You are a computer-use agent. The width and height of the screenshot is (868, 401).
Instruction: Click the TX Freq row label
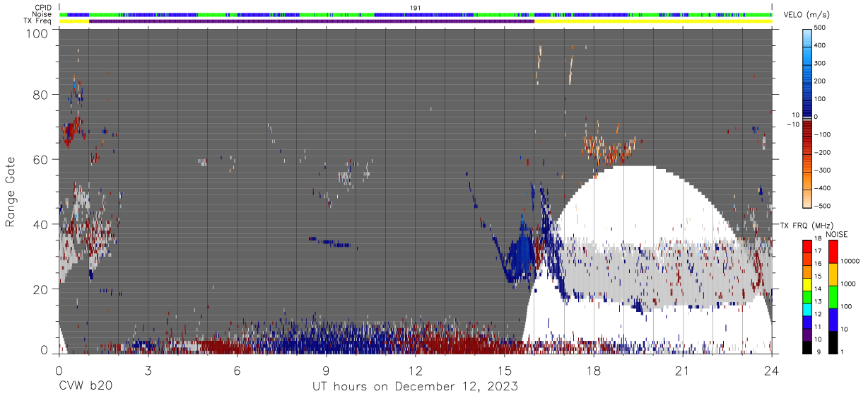(x=38, y=21)
